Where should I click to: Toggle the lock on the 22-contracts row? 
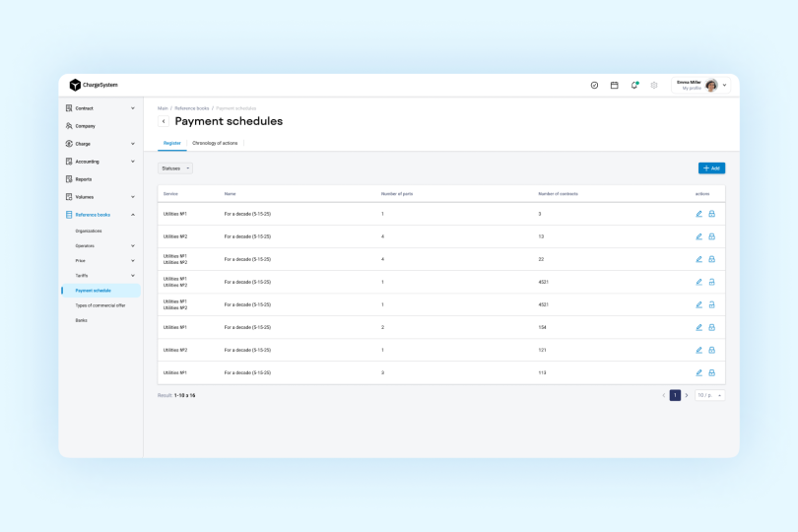[x=711, y=259]
